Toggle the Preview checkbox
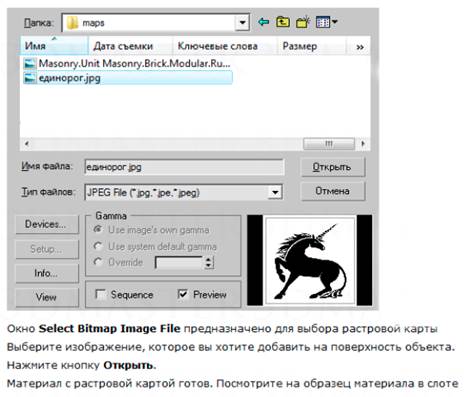Screen dimensions: 467x397 (x=183, y=294)
